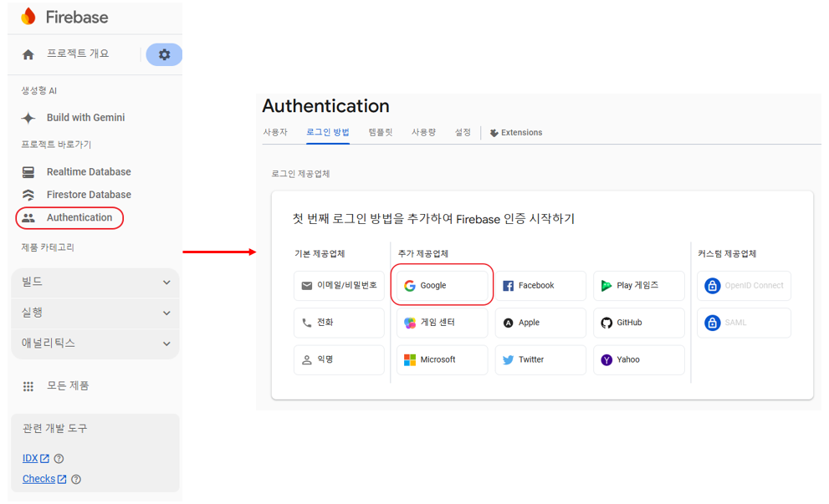Click the Google G logo
This screenshot has width=829, height=504.
click(x=410, y=286)
